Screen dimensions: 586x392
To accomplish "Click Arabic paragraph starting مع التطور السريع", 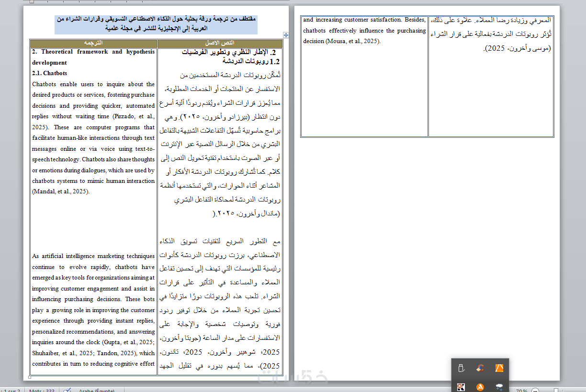I will [x=220, y=304].
